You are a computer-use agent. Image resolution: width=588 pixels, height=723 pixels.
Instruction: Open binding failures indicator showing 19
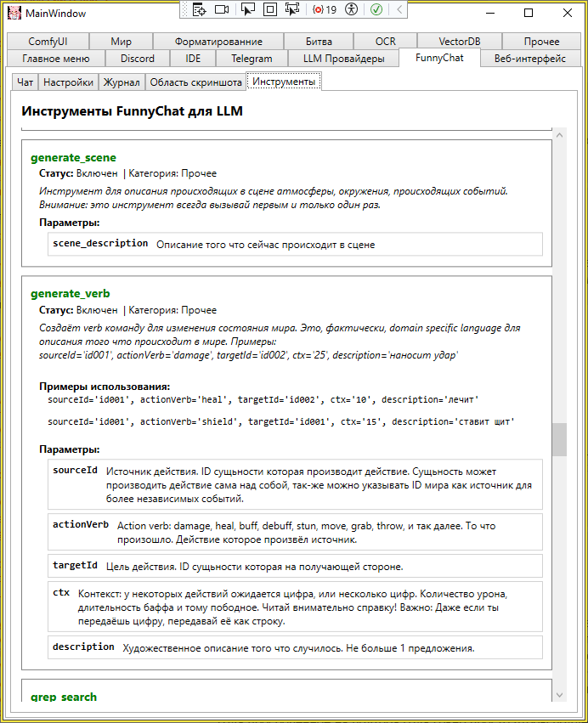(325, 10)
